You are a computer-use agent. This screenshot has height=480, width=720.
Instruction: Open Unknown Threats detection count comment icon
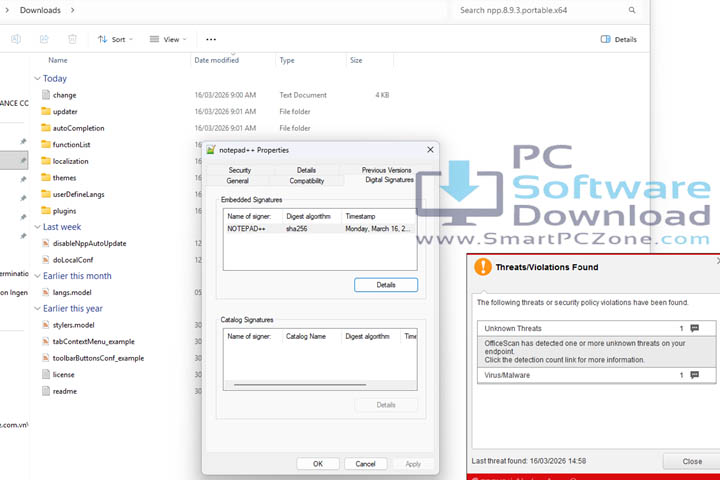click(694, 328)
